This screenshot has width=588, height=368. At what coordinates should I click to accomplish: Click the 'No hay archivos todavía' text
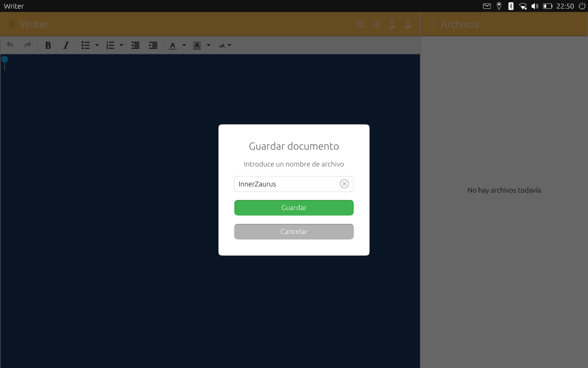504,190
